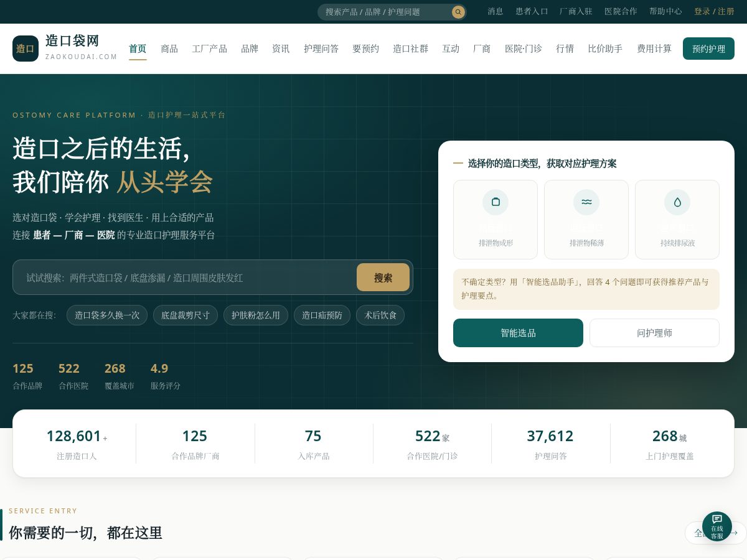The width and height of the screenshot is (747, 560).
Task: Click the hero 522 合作医院 figure
Action: [73, 376]
